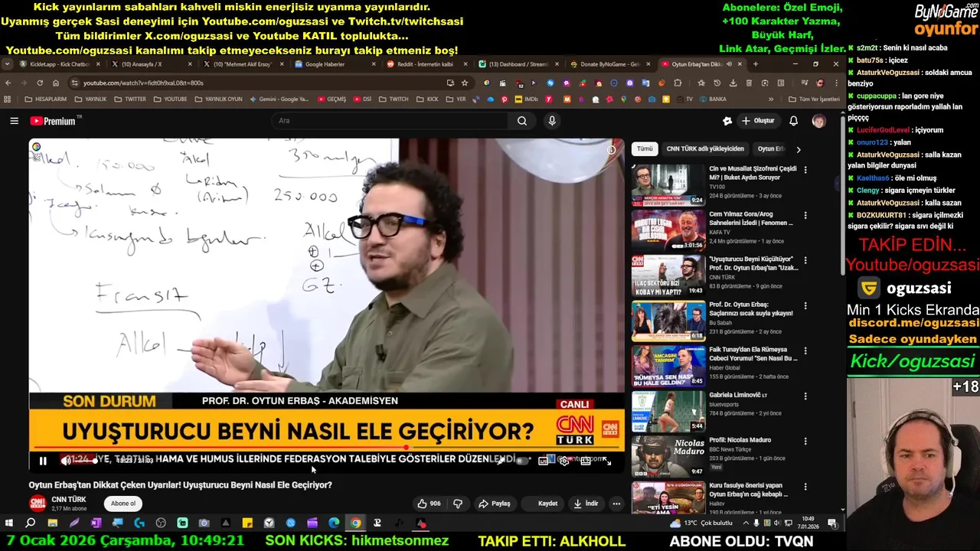
Task: Toggle autoplay switch in the player
Action: coord(522,461)
